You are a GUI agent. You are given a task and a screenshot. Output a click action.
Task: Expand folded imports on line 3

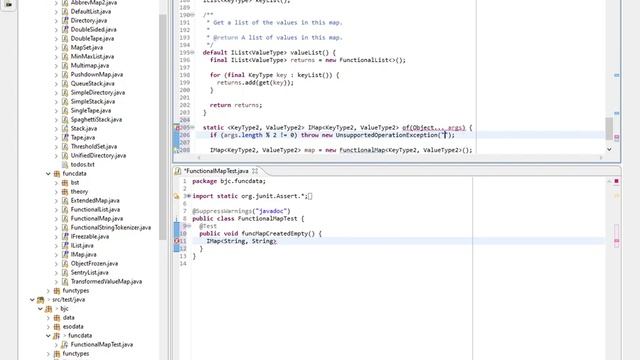coord(189,196)
